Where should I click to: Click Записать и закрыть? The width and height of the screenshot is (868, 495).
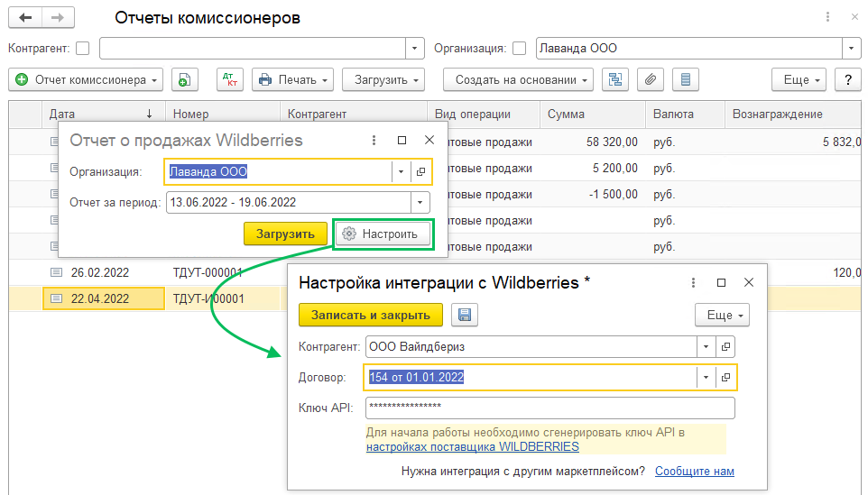371,316
